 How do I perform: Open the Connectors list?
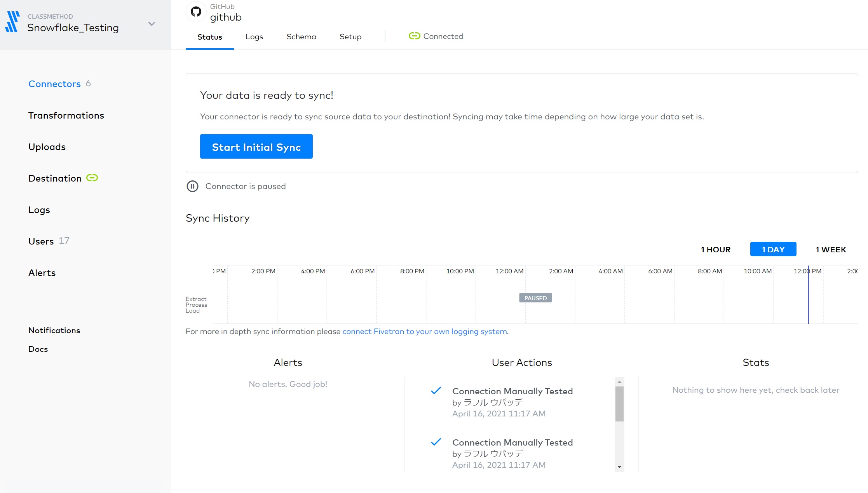(54, 84)
